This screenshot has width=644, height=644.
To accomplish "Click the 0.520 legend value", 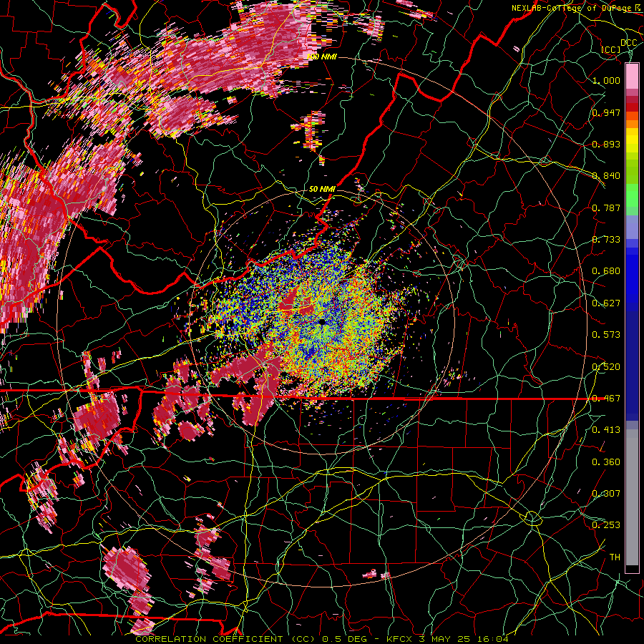I will coord(606,366).
